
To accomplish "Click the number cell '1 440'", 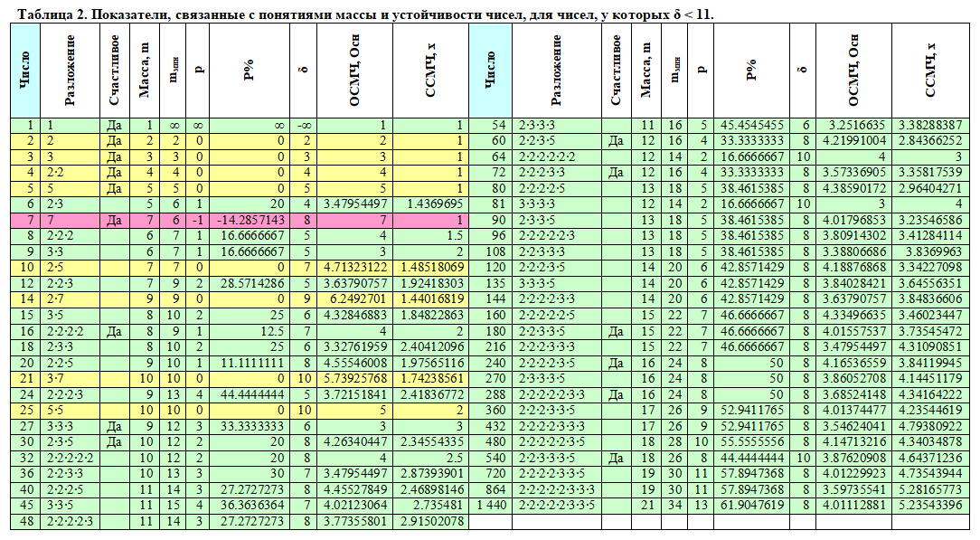I will tap(490, 506).
